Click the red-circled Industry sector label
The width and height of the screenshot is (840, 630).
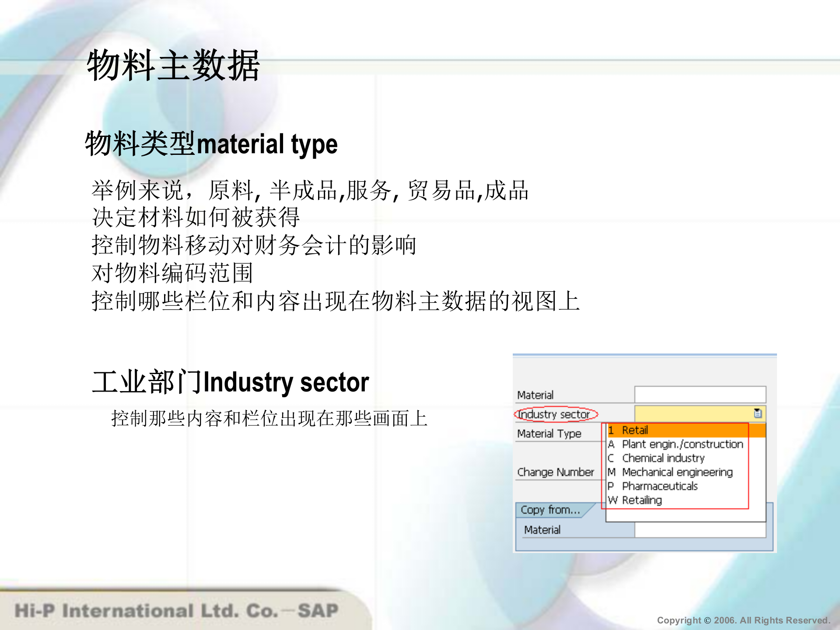[555, 414]
